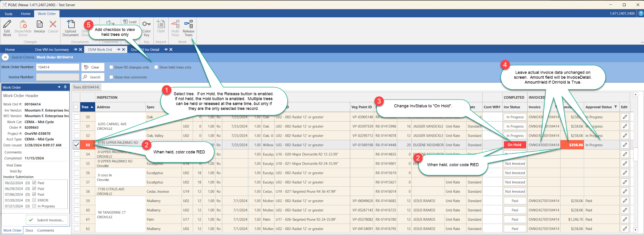
Task: Switch to the Home ribbon tab
Action: coord(25,14)
